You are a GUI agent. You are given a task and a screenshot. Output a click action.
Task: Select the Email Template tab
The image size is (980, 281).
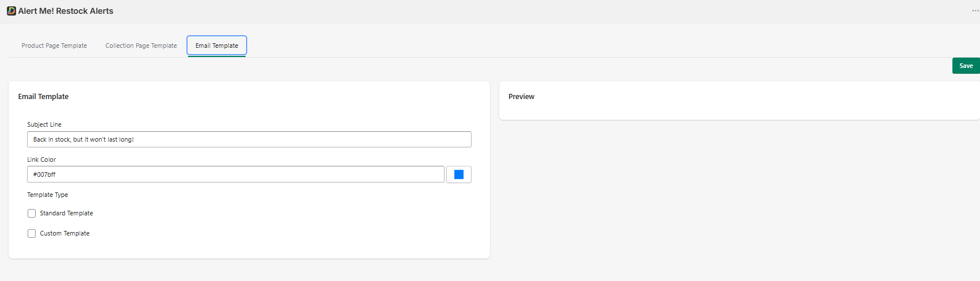click(217, 45)
